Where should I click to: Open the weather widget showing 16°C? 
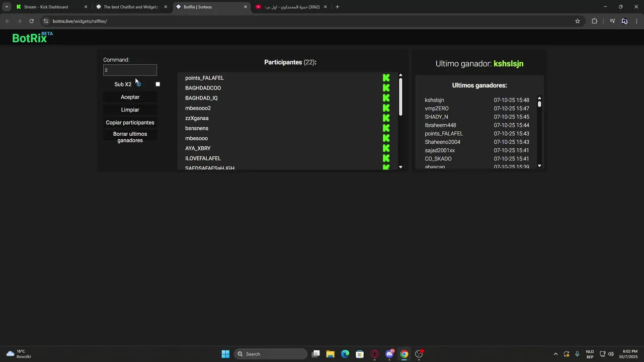click(x=19, y=354)
